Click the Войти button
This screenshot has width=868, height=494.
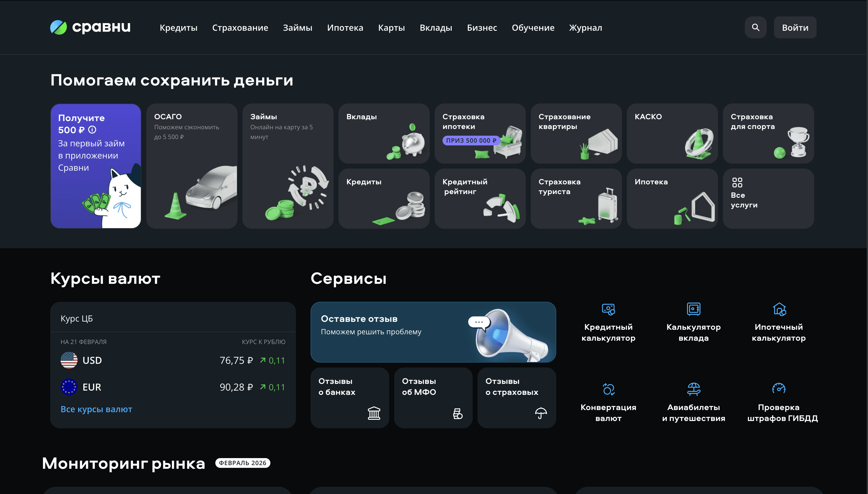[x=795, y=27]
